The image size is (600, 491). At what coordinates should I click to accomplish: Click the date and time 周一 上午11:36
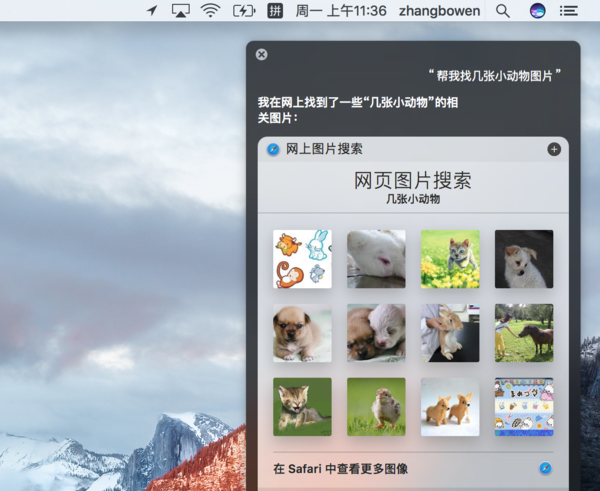coord(341,11)
